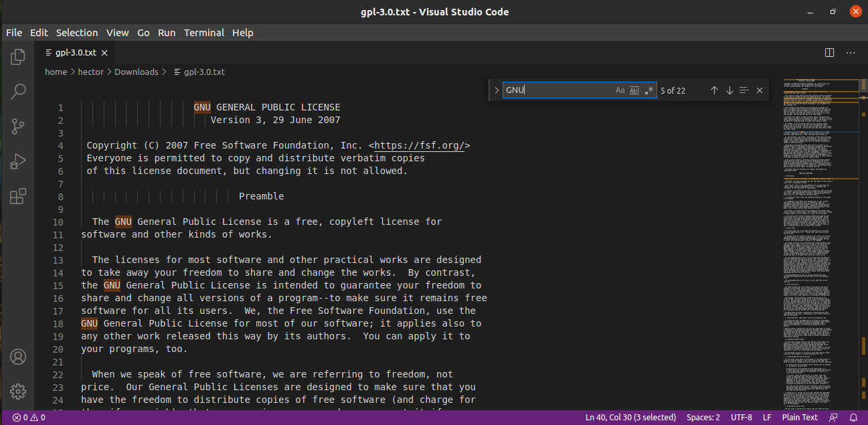Open the More Actions ellipsis menu
Image resolution: width=868 pixels, height=425 pixels.
point(851,52)
